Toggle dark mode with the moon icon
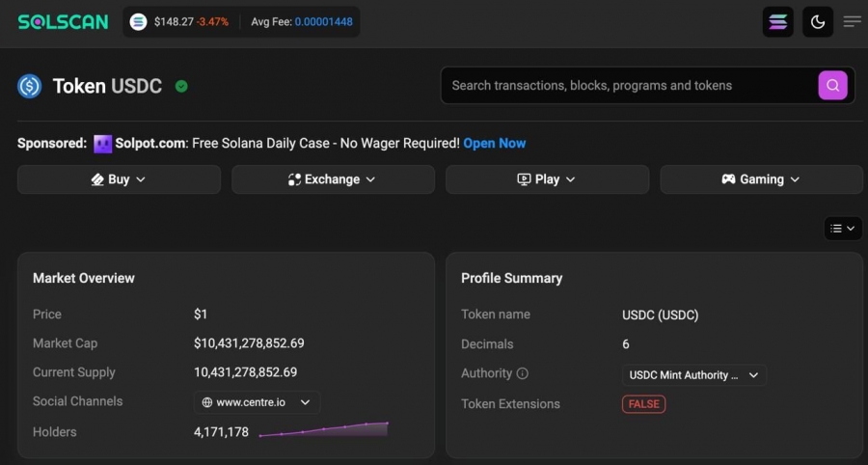The width and height of the screenshot is (868, 465). tap(818, 22)
